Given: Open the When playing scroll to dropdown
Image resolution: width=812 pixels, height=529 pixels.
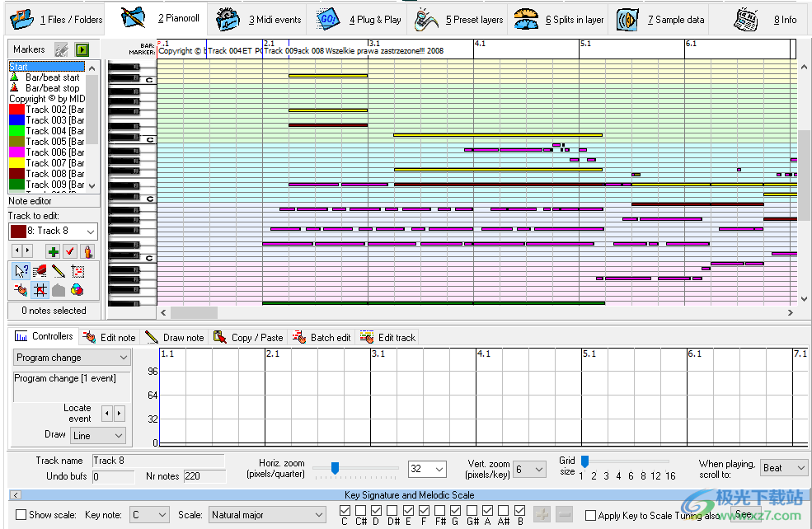Looking at the screenshot, I should pos(783,468).
